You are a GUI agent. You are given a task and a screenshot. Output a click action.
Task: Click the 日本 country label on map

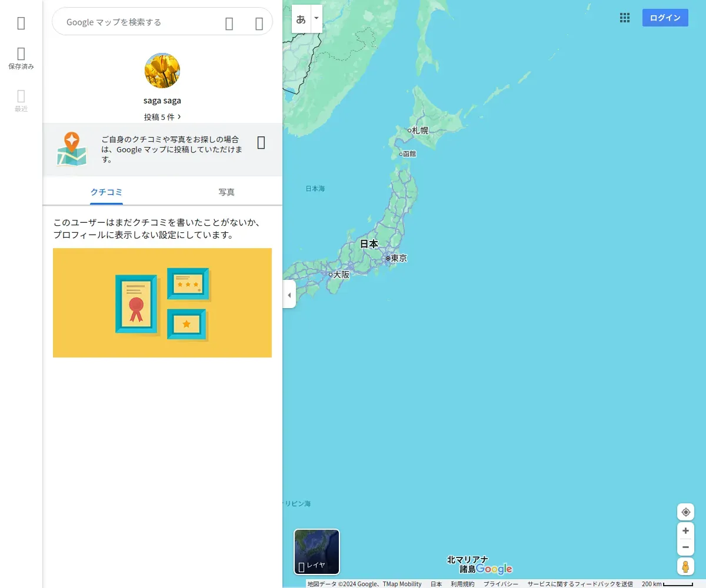pyautogui.click(x=369, y=243)
